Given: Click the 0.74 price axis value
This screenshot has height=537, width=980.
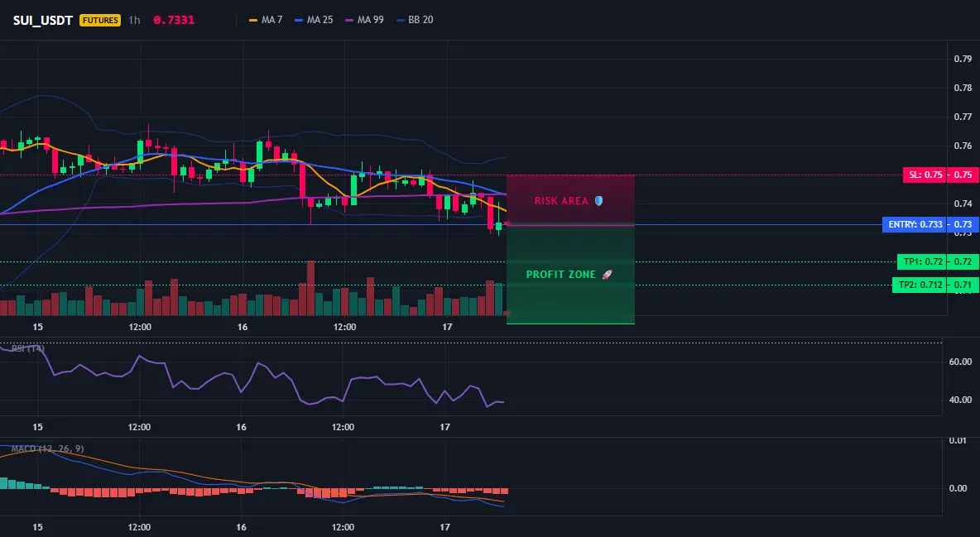Looking at the screenshot, I should [963, 204].
